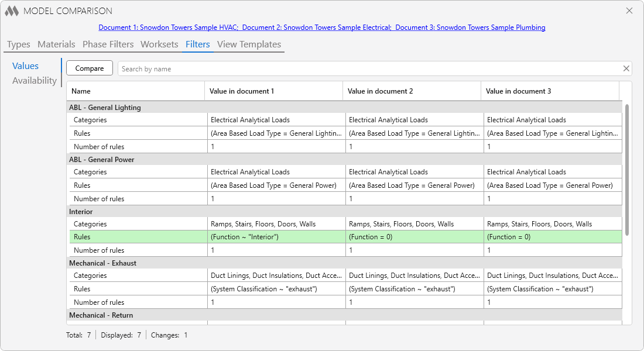Screen dimensions: 644x351
Task: Select the Filters tab
Action: (x=197, y=44)
